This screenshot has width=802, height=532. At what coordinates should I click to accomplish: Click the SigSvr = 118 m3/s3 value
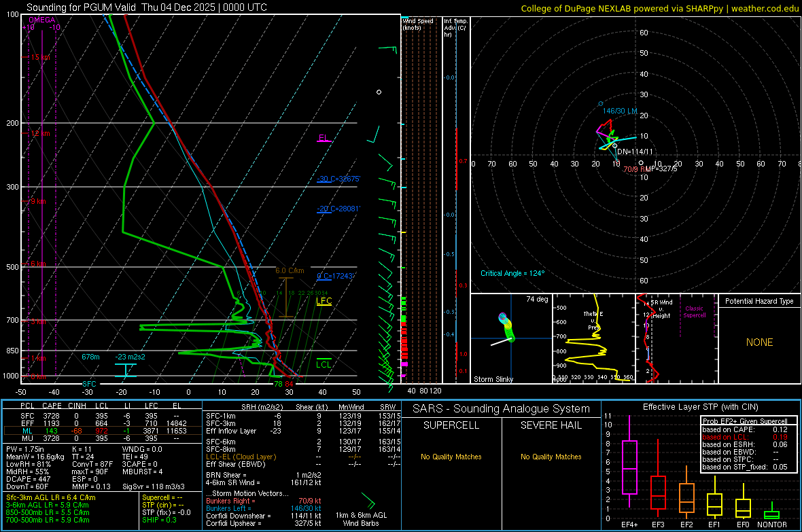(x=154, y=486)
